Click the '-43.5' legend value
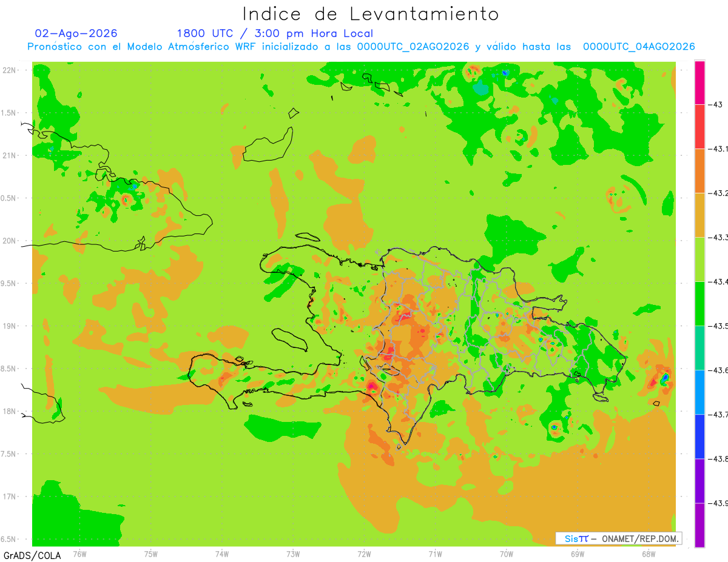The image size is (728, 562). click(x=717, y=326)
